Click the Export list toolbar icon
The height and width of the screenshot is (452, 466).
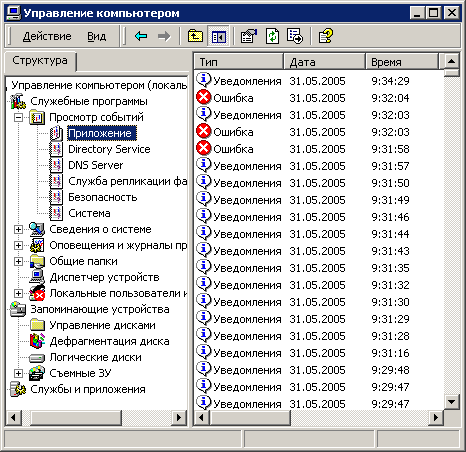coord(295,36)
